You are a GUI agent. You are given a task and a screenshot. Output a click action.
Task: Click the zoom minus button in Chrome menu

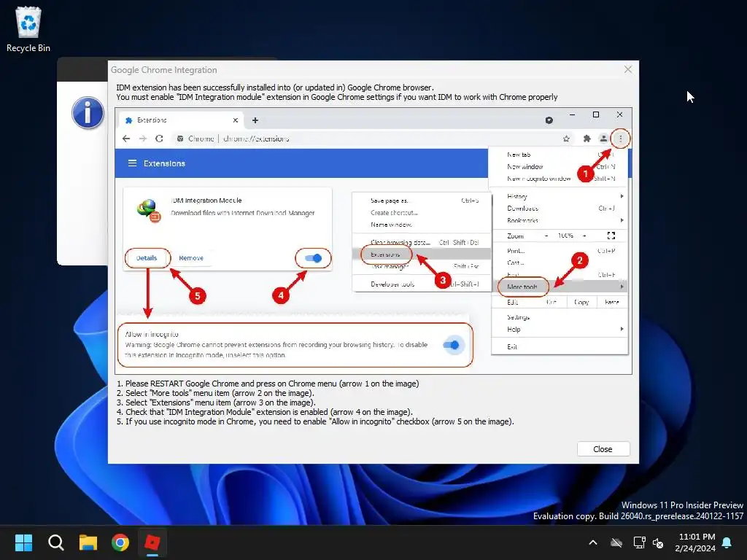(x=546, y=236)
